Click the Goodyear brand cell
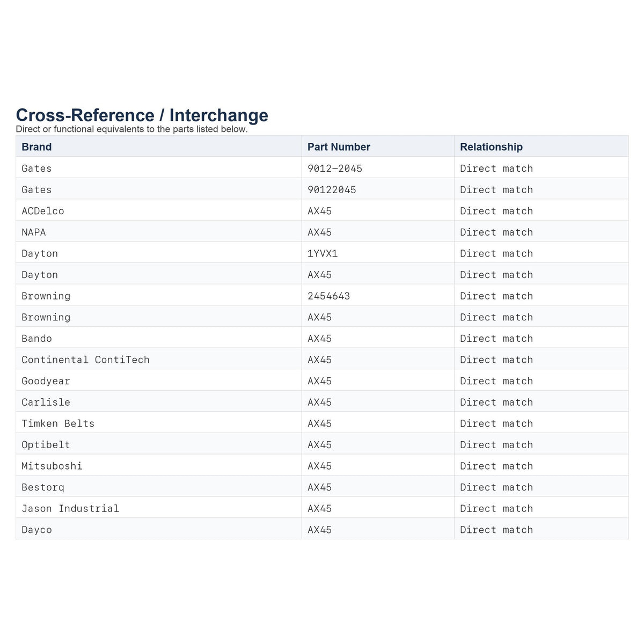Screen dimensions: 644x644 point(159,380)
